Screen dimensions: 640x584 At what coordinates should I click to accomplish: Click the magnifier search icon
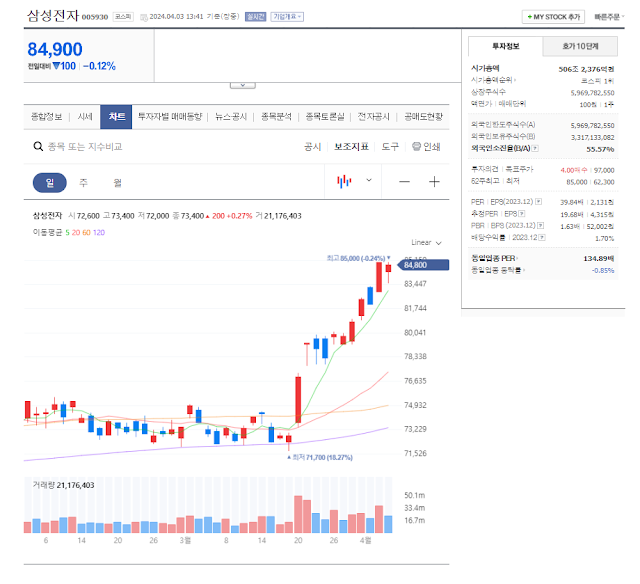point(38,147)
